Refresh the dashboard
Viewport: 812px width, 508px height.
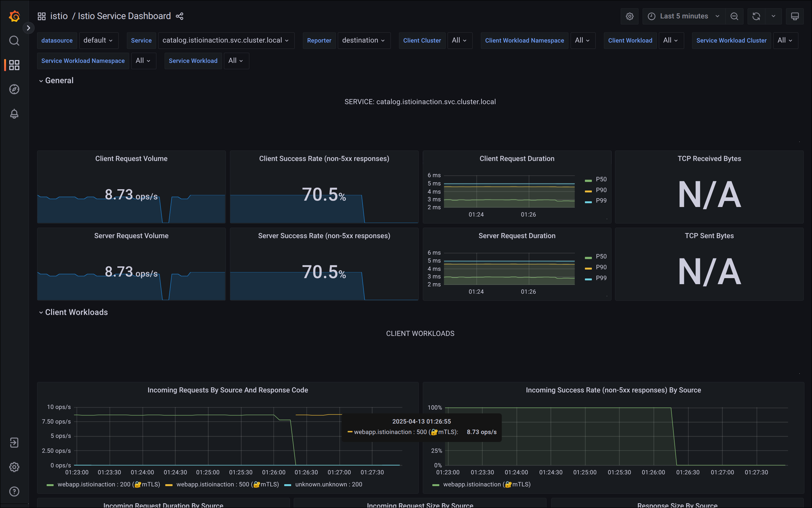point(756,16)
